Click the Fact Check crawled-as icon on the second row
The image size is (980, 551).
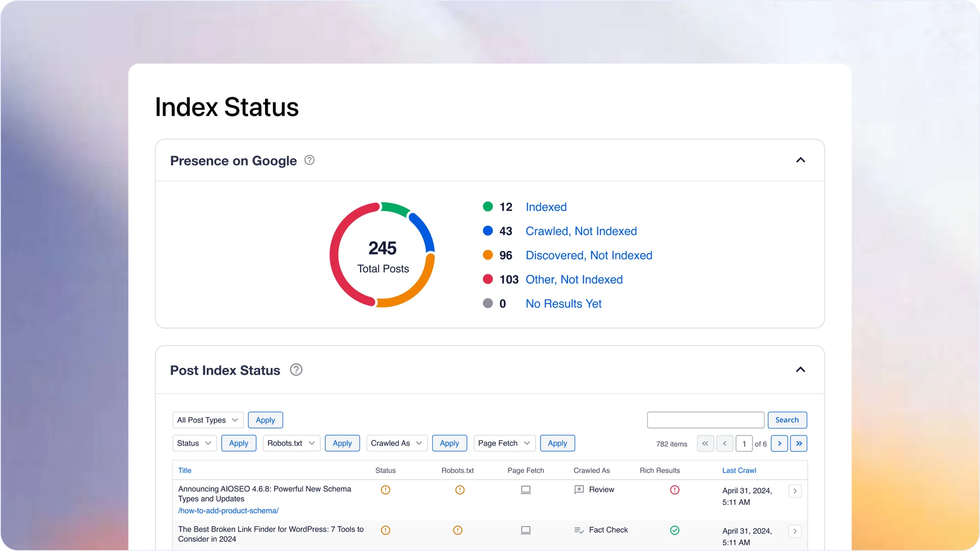(579, 530)
